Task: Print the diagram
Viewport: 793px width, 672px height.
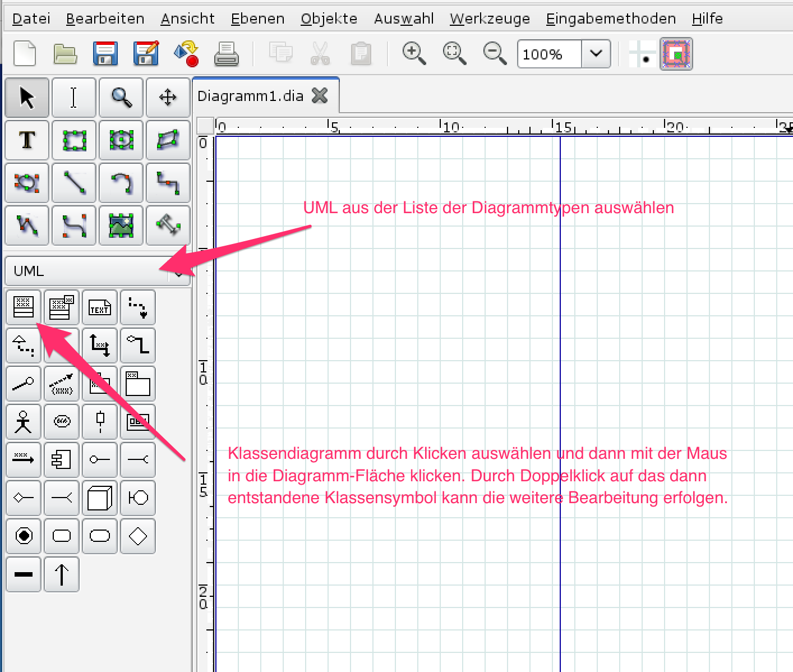Action: (227, 54)
